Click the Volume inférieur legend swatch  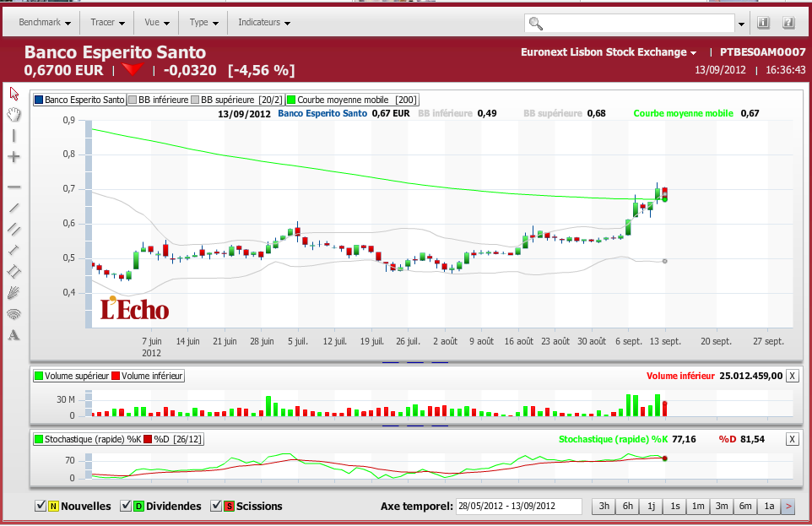116,377
